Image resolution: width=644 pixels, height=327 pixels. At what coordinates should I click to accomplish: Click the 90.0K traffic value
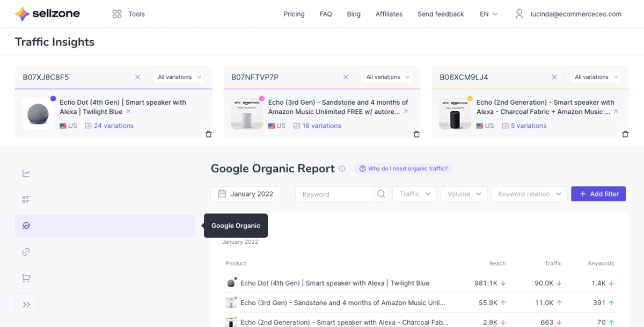click(x=545, y=283)
